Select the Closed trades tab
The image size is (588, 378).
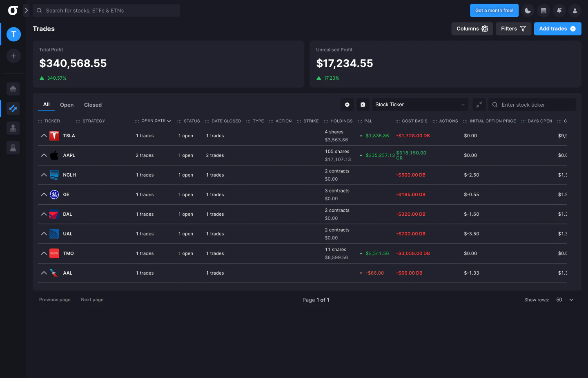[93, 105]
